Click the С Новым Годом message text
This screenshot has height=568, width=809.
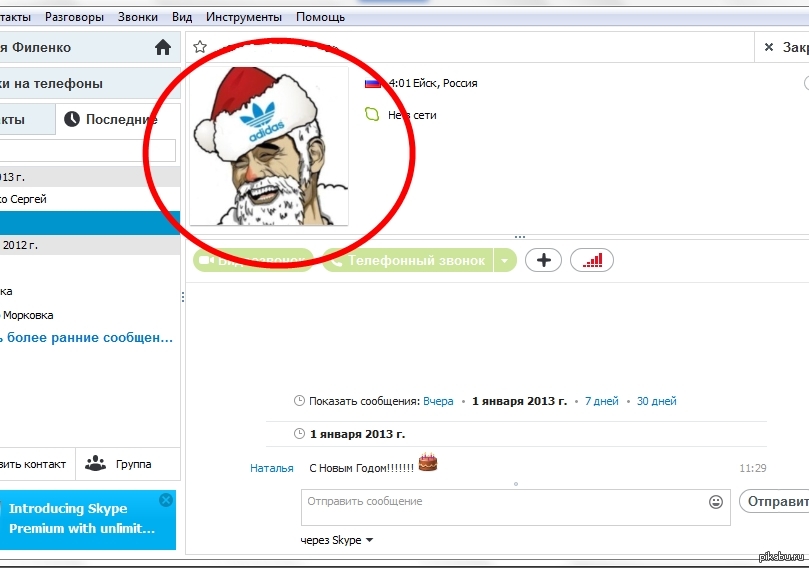362,468
